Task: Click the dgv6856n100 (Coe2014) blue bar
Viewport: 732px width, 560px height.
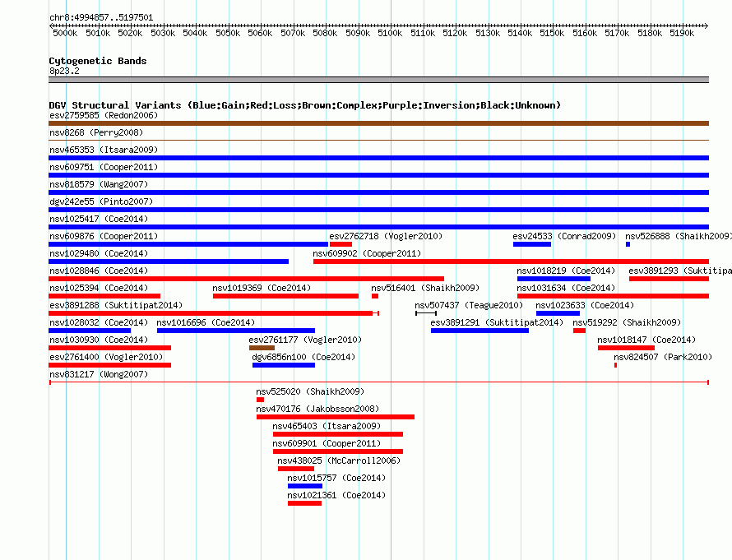Action: tap(284, 365)
